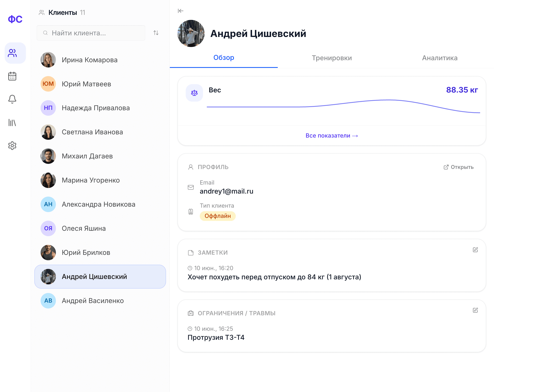The image size is (535, 392).
Task: Open notifications bell
Action: pos(12,99)
